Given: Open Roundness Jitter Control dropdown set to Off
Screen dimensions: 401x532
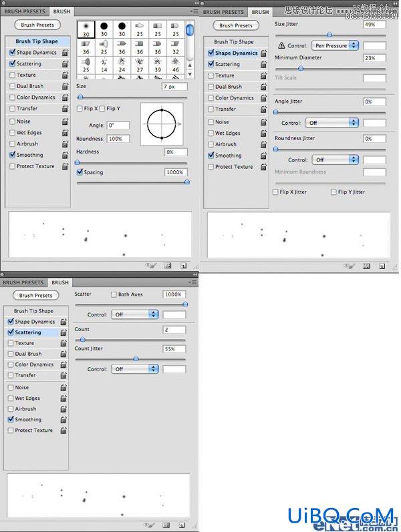Looking at the screenshot, I should click(x=336, y=160).
